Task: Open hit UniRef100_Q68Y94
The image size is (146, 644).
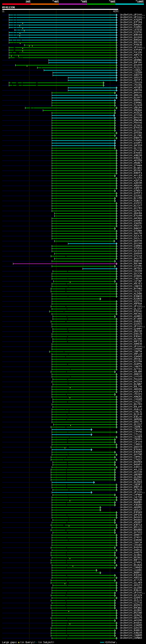Action: tap(131, 241)
